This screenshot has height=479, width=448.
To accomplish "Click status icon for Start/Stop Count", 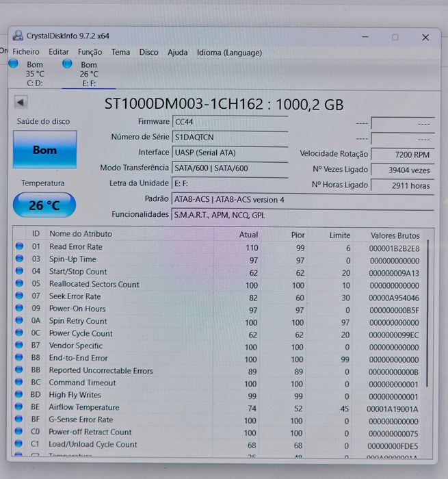I will pos(19,271).
